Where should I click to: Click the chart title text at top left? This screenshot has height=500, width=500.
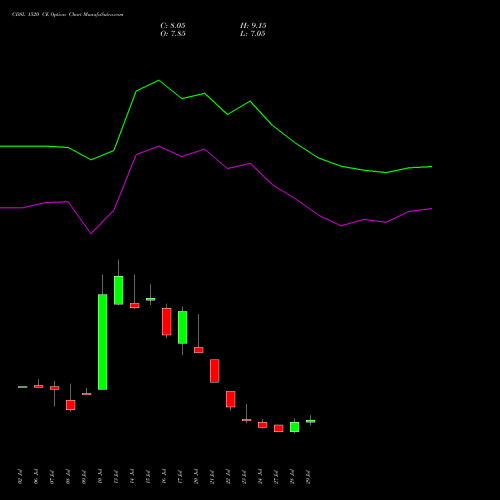(68, 15)
